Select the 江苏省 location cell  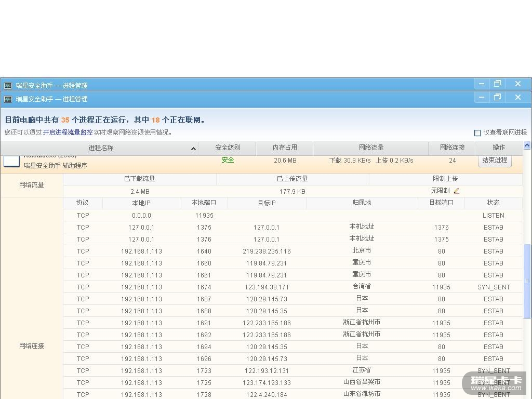pyautogui.click(x=362, y=370)
